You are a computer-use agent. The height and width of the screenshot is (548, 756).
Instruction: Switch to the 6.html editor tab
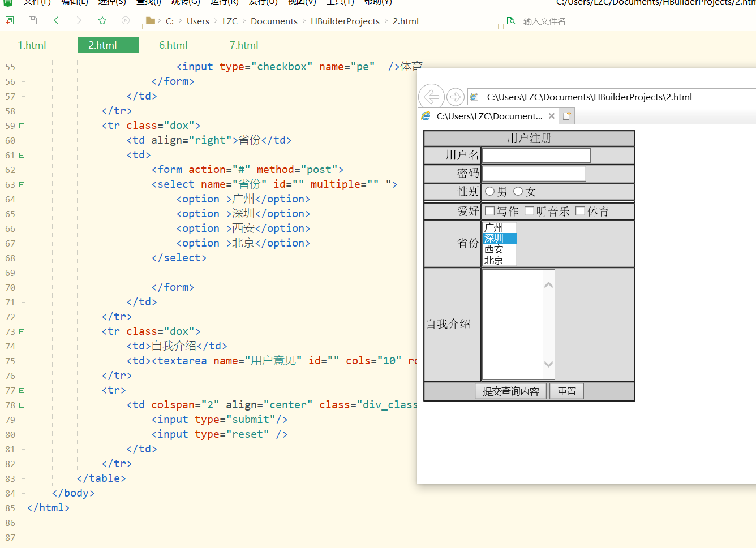coord(173,45)
